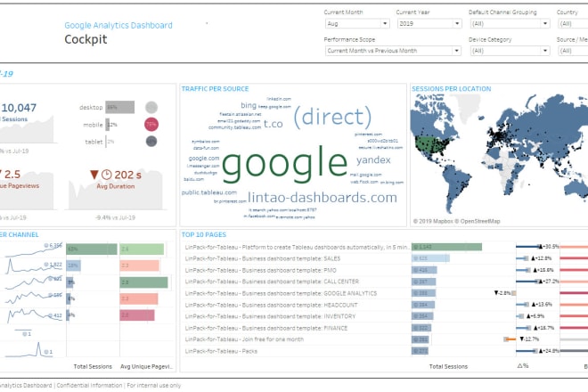Click the delta percent column header symbol
This screenshot has height=392, width=588.
pos(523,366)
